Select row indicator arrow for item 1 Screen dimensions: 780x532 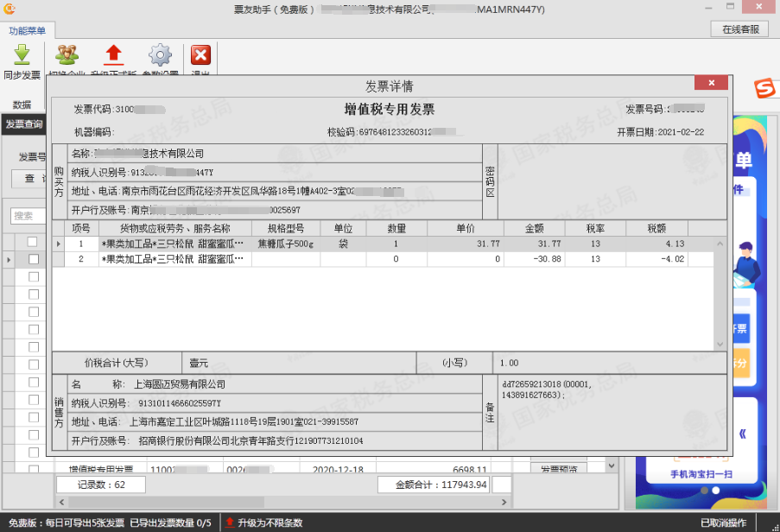pyautogui.click(x=59, y=244)
